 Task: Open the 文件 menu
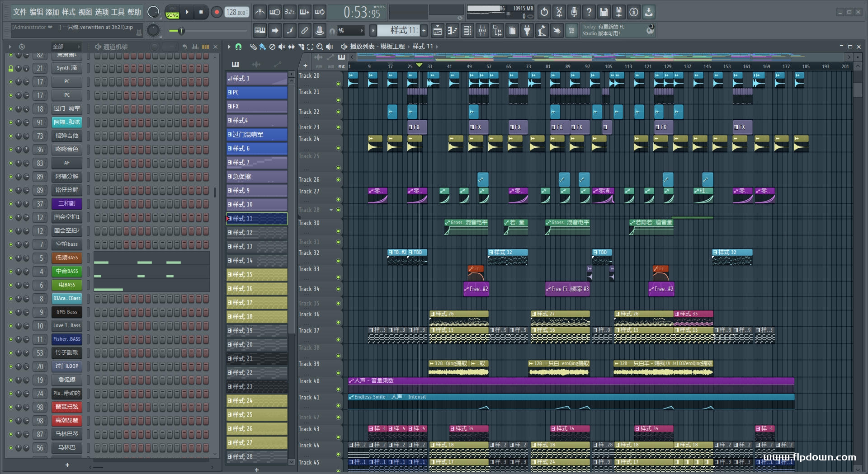click(20, 12)
